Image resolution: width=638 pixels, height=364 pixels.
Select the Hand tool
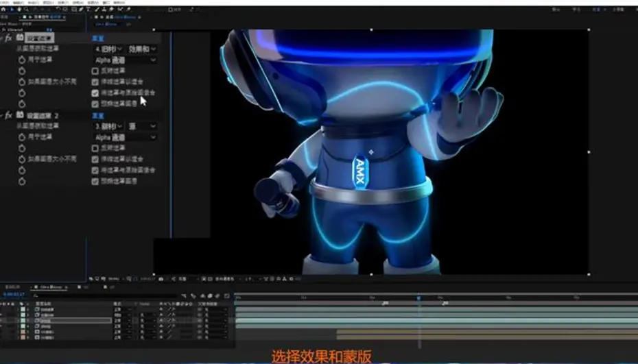point(19,9)
